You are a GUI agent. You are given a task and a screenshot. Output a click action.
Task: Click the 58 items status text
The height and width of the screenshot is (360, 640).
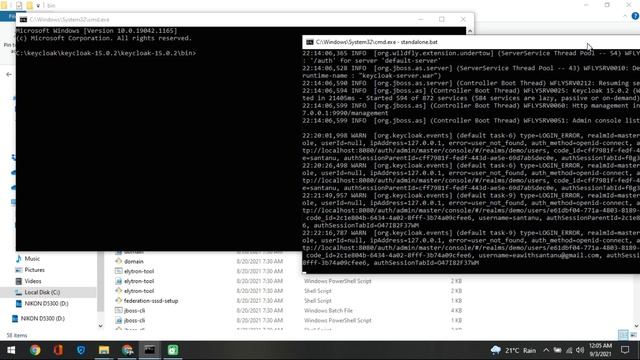17,335
